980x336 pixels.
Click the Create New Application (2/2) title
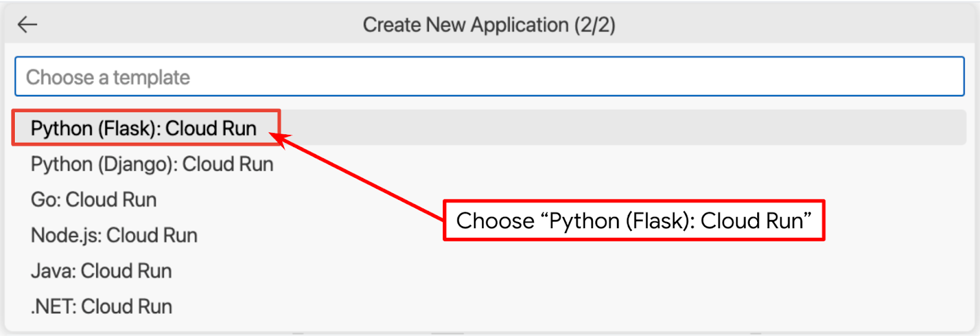[x=489, y=25]
